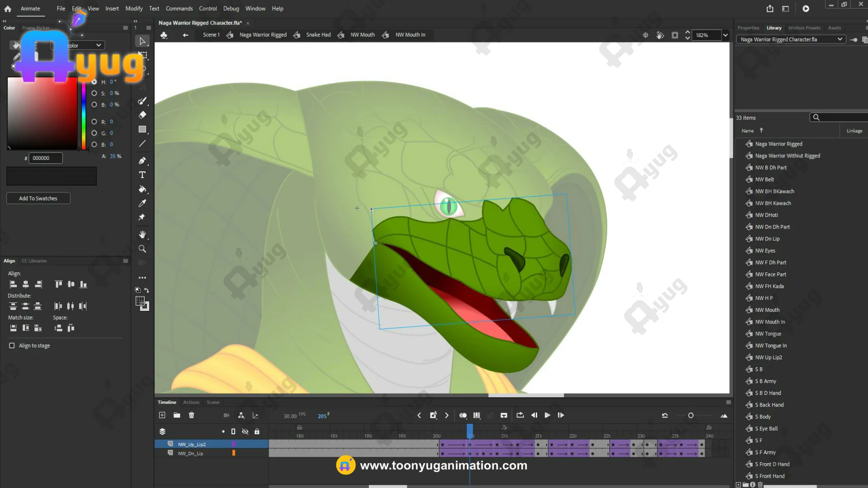
Task: Select the Green G radio button
Action: click(x=94, y=133)
